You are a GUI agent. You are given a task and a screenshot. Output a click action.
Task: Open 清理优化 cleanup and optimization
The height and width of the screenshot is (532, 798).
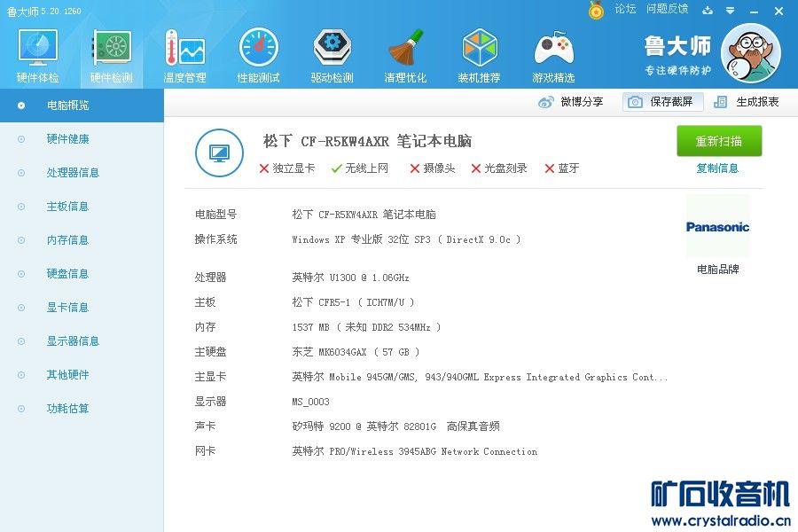[405, 56]
